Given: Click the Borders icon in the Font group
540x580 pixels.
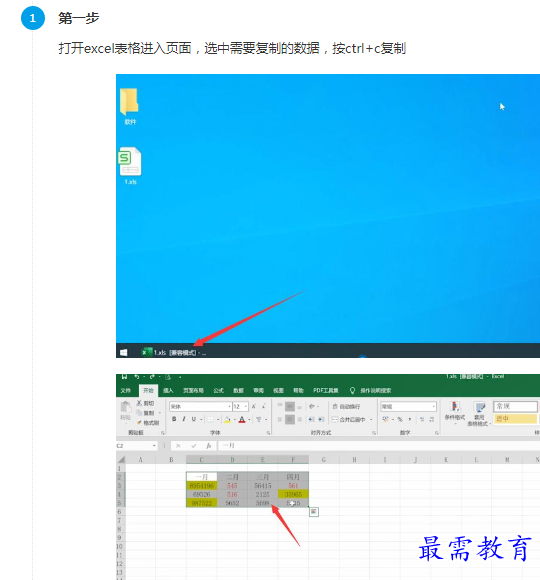Looking at the screenshot, I should coord(210,419).
